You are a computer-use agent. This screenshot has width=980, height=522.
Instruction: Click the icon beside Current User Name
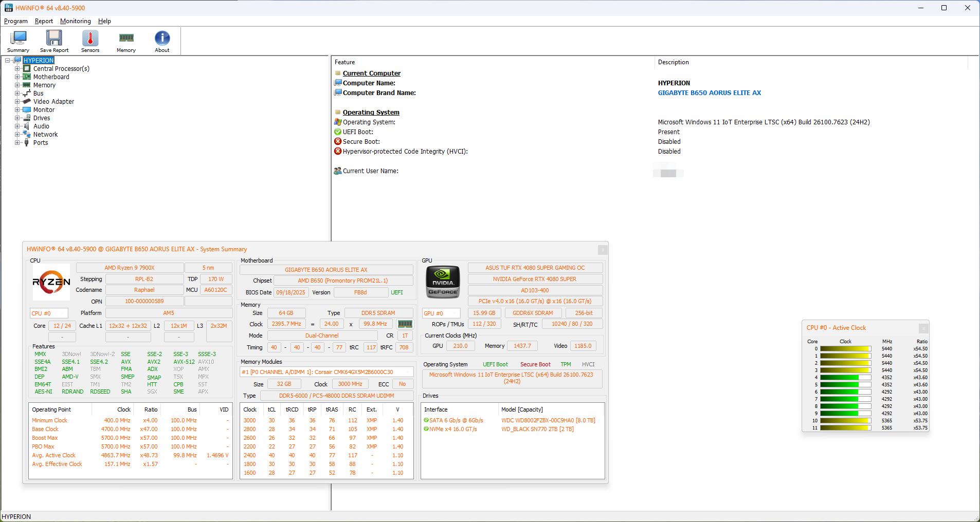tap(338, 171)
